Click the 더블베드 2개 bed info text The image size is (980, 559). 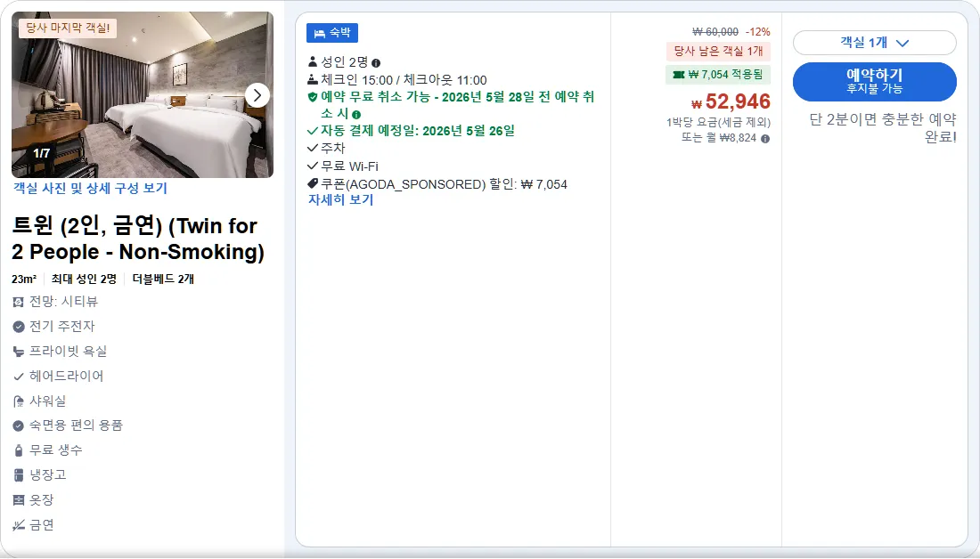tap(163, 279)
